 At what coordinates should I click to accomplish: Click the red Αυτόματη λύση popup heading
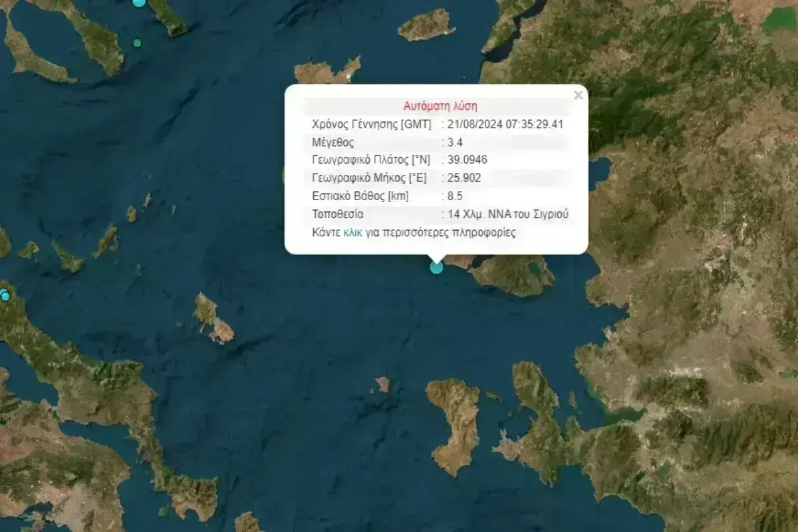click(x=440, y=106)
